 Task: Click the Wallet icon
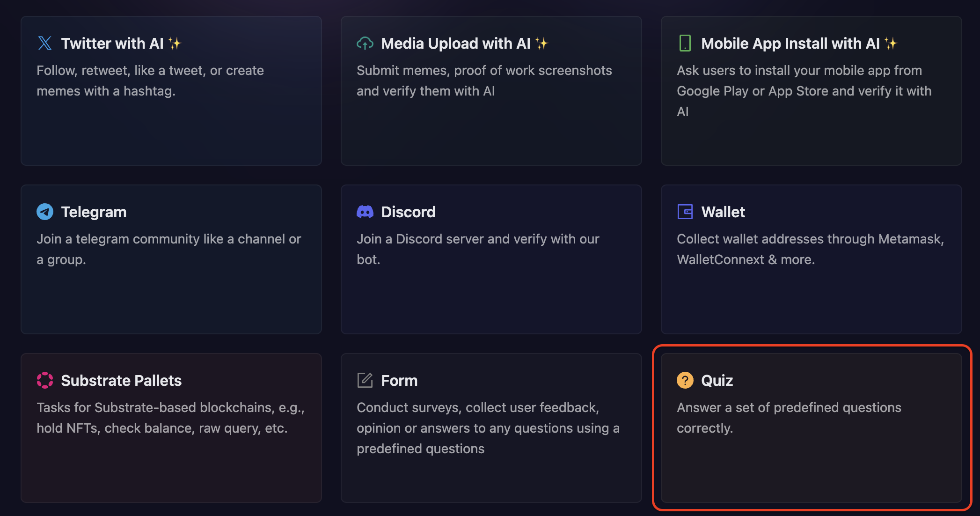685,212
